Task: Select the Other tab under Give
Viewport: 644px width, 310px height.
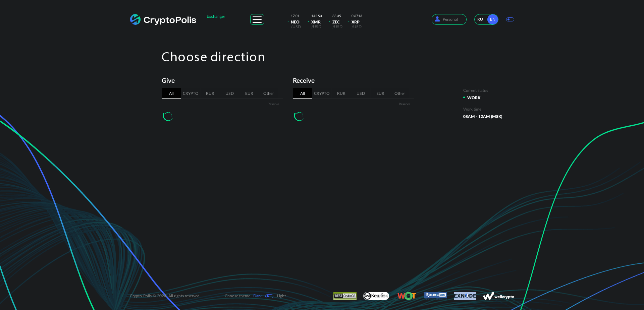Action: tap(268, 94)
